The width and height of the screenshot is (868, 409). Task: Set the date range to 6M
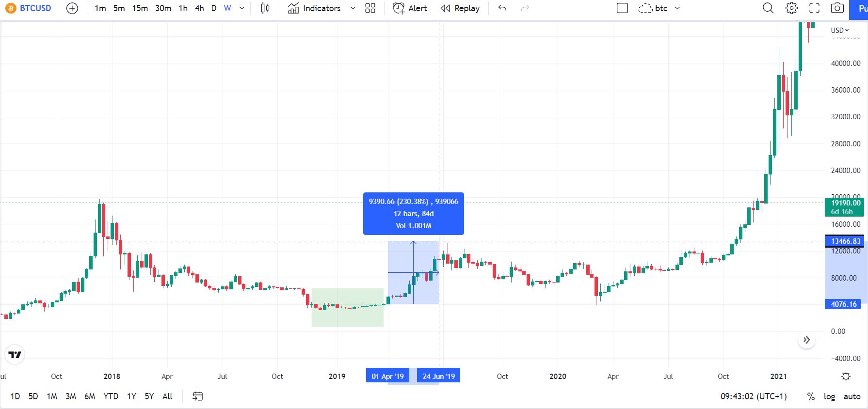click(x=90, y=396)
